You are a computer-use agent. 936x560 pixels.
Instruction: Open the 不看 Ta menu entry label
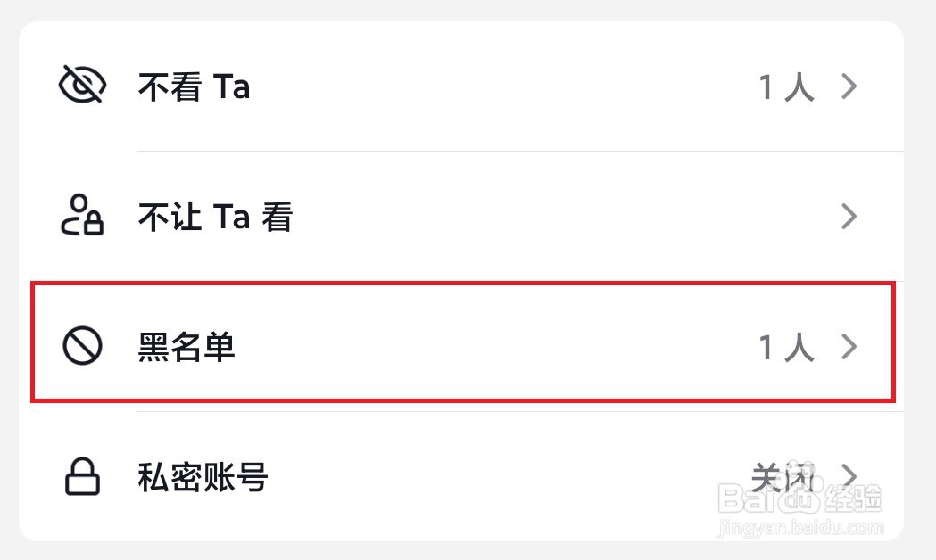[x=194, y=87]
